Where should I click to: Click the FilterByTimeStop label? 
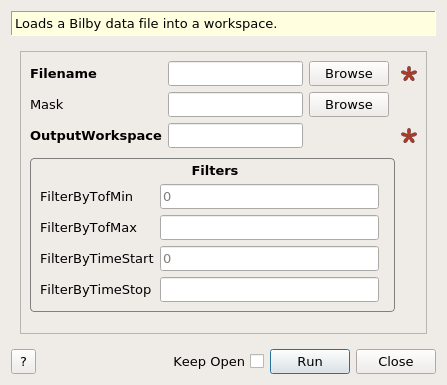(x=95, y=290)
